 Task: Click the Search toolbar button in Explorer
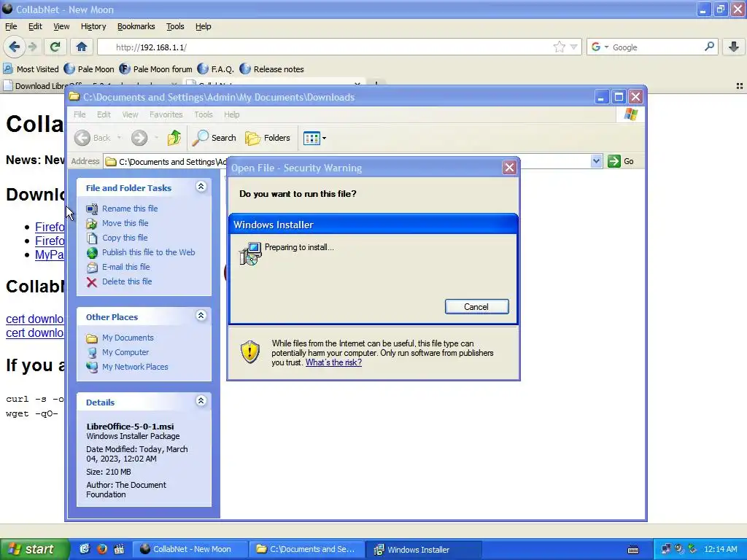[214, 138]
